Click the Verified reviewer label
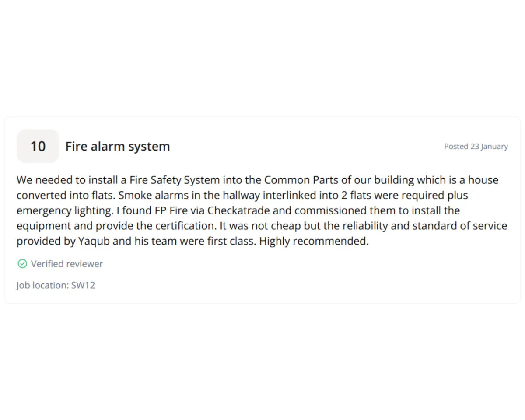 pos(67,264)
